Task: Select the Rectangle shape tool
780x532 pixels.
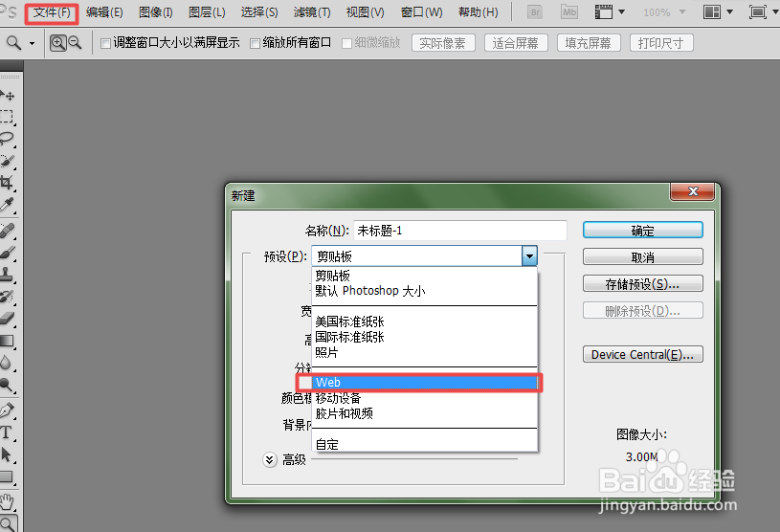Action: tap(7, 477)
